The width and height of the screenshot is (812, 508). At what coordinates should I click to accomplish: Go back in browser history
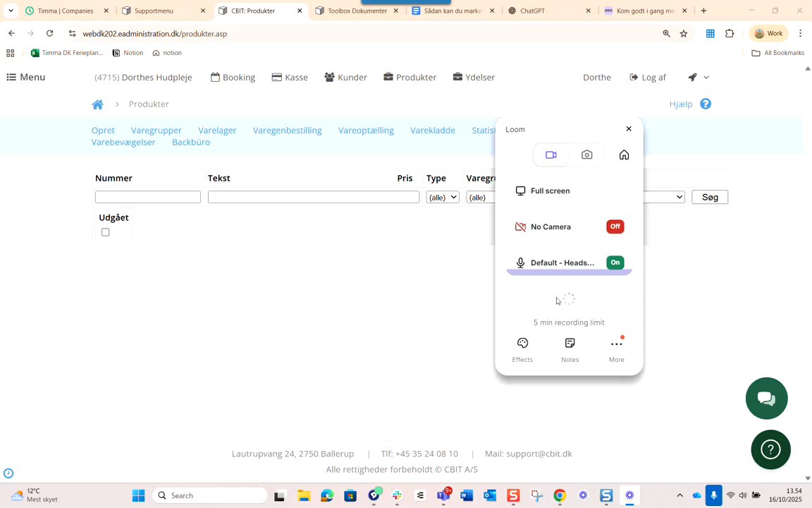[12, 34]
